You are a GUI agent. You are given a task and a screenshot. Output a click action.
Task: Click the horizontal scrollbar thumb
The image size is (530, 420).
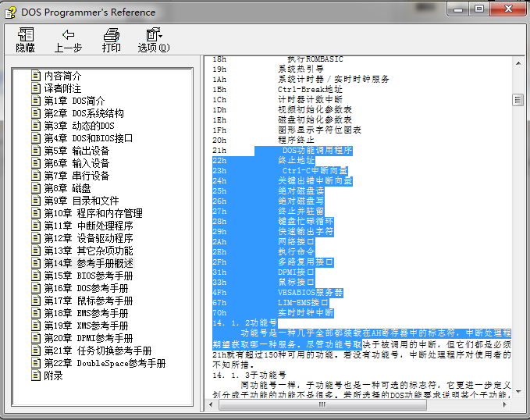[322, 404]
